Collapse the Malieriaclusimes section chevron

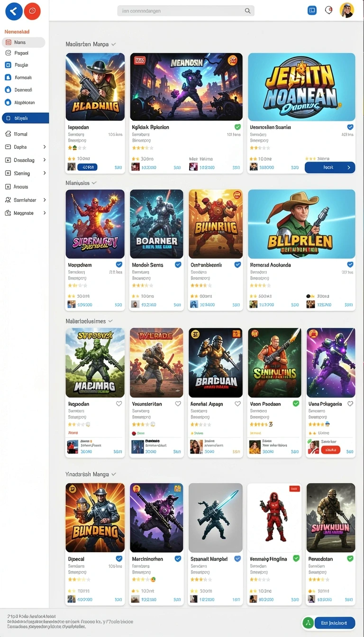(x=110, y=321)
